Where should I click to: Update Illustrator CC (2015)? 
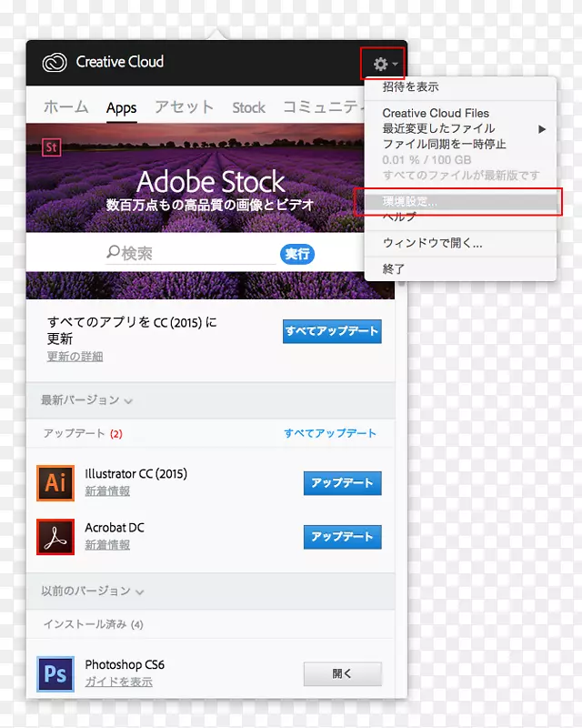343,483
